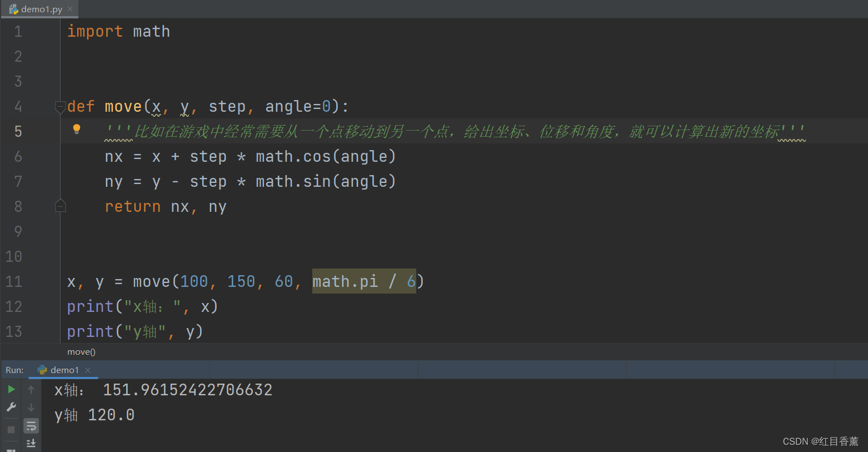Stop the running process square icon
868x452 pixels.
[x=11, y=429]
